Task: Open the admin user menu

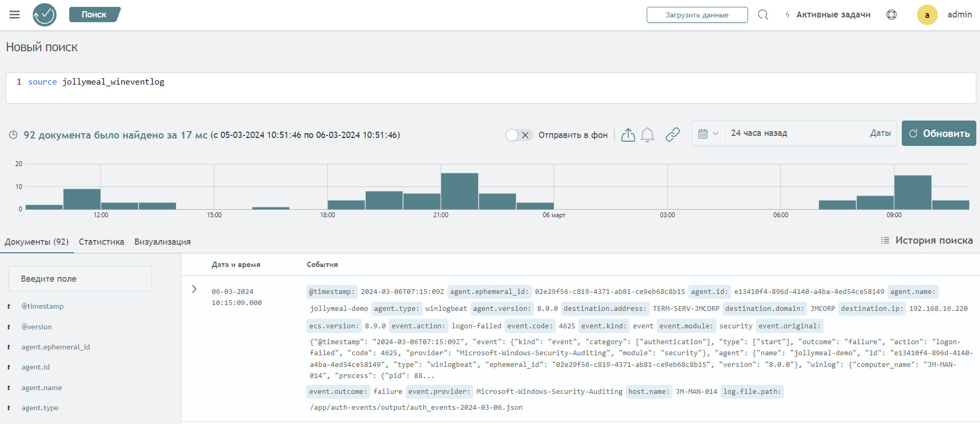Action: [x=959, y=15]
